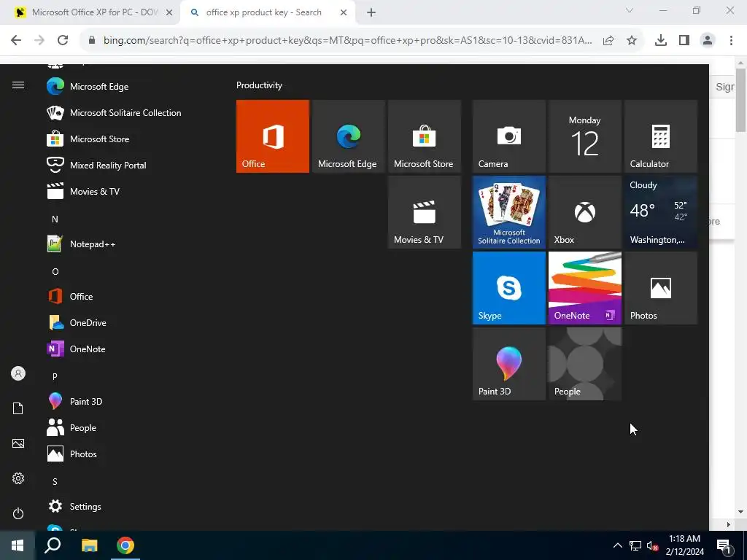Open the taskbar clock and date

pyautogui.click(x=684, y=545)
